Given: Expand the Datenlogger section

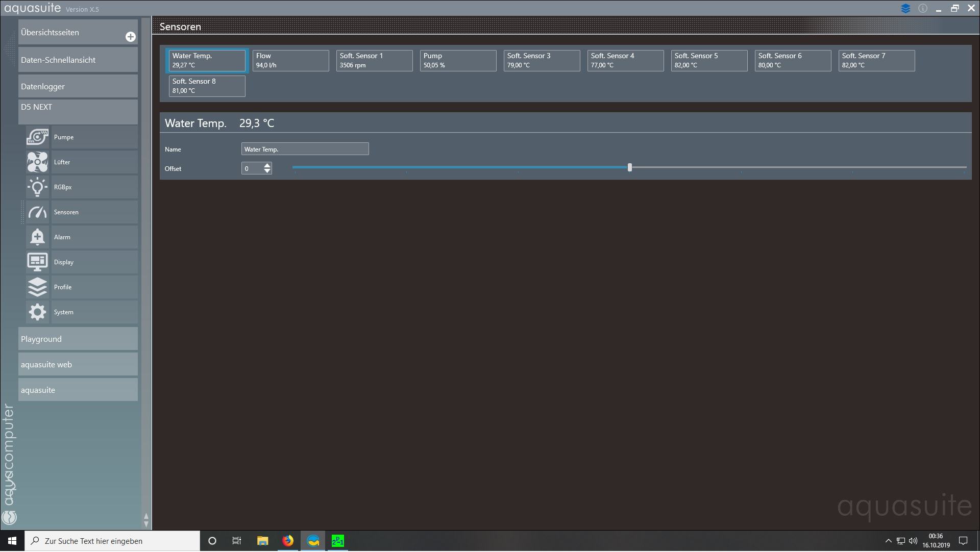Looking at the screenshot, I should click(x=78, y=87).
